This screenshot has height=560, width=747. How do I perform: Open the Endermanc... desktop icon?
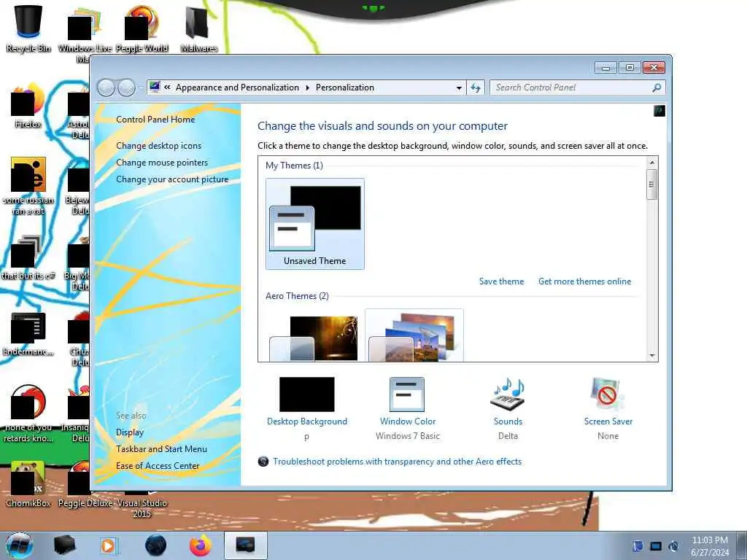tap(28, 333)
